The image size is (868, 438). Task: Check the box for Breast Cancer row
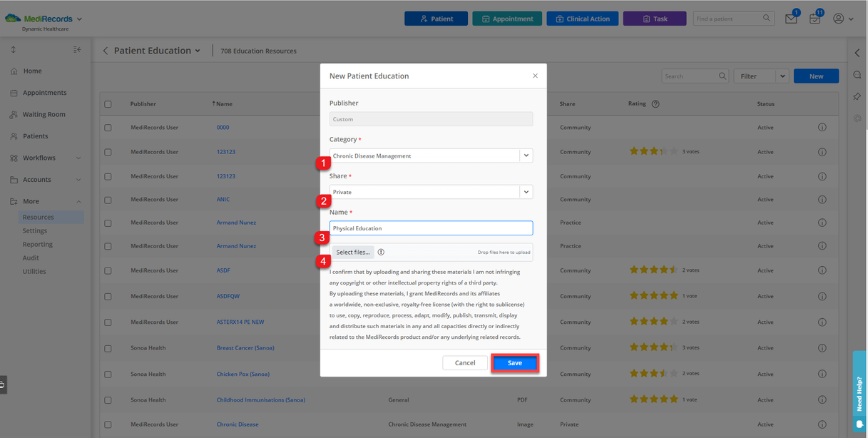click(x=108, y=348)
